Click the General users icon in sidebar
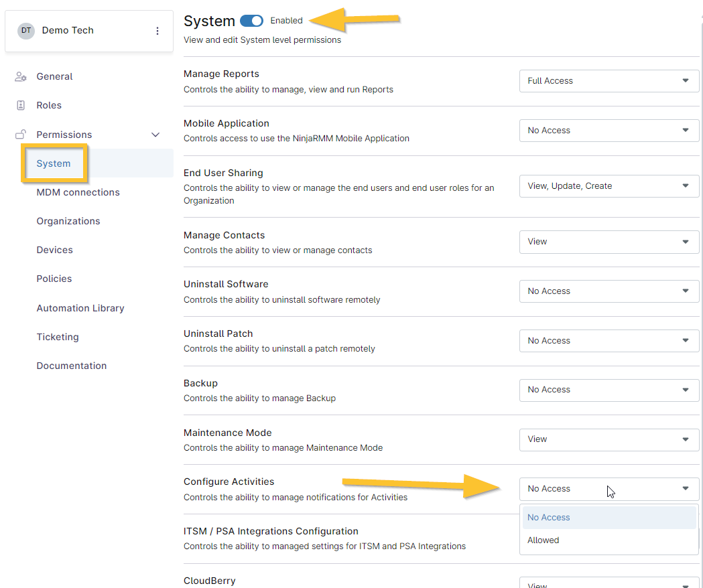This screenshot has width=703, height=588. point(21,76)
